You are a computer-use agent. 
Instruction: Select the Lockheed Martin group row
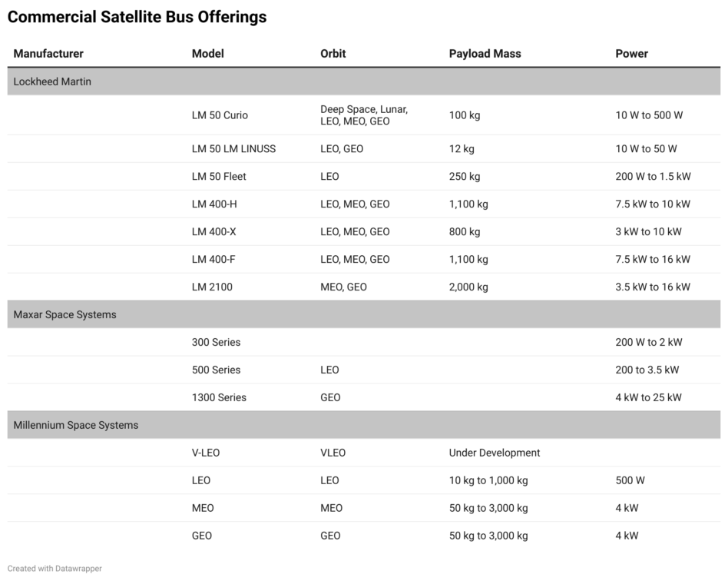point(364,81)
